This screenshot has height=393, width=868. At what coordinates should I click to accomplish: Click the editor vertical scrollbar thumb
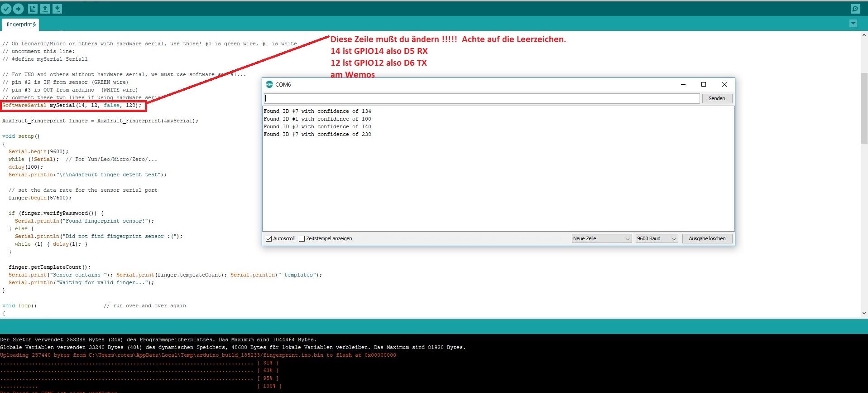864,108
